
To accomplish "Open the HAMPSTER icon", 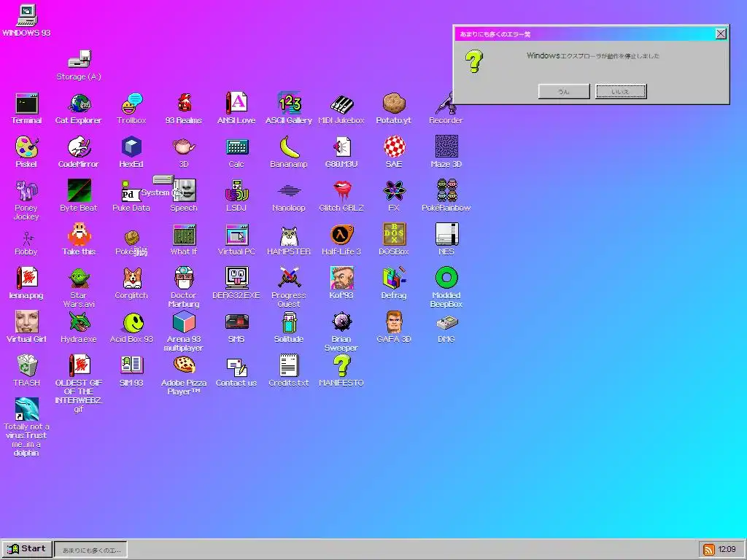I will point(289,236).
